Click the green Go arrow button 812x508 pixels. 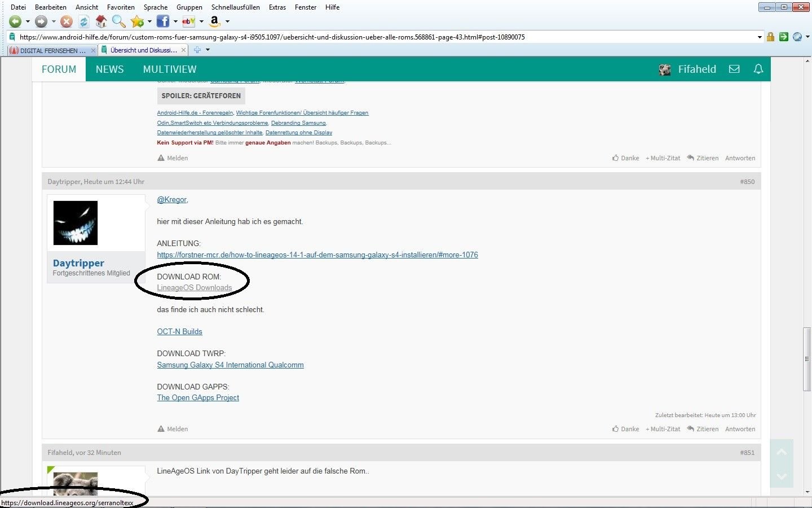(784, 37)
